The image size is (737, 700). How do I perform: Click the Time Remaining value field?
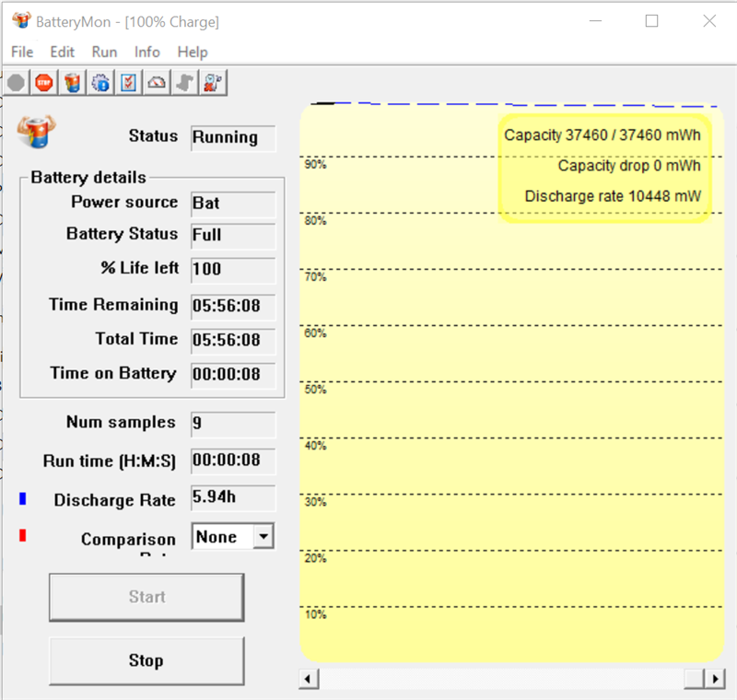pyautogui.click(x=233, y=307)
